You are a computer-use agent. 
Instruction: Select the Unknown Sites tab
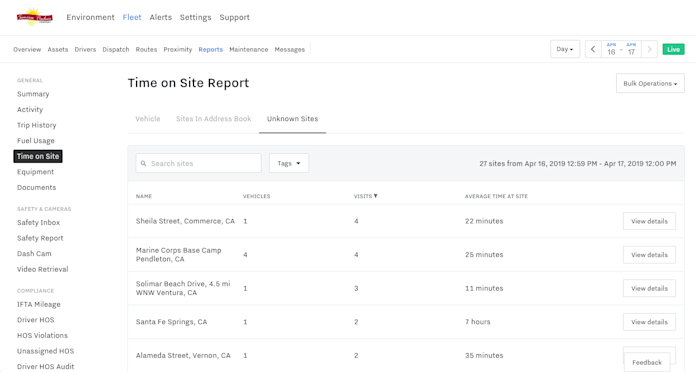(x=293, y=119)
